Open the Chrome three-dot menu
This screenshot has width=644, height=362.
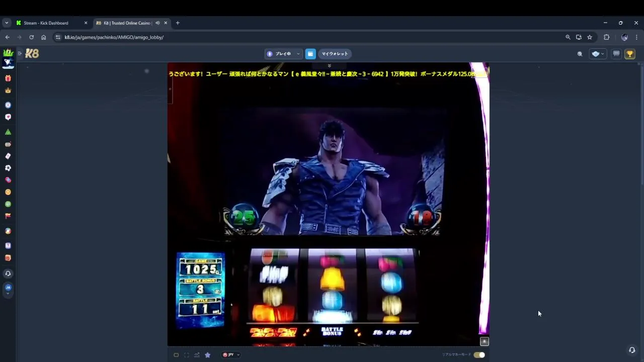coord(636,37)
